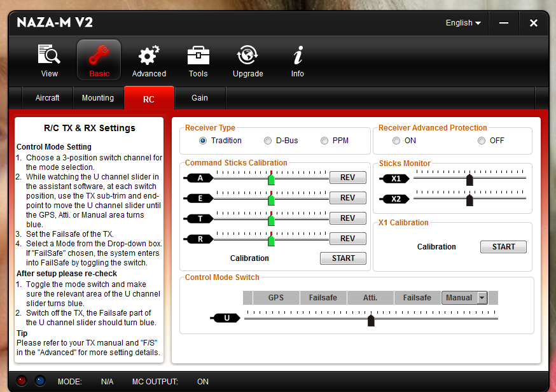Select the RC tab
556x392 pixels.
[x=149, y=98]
